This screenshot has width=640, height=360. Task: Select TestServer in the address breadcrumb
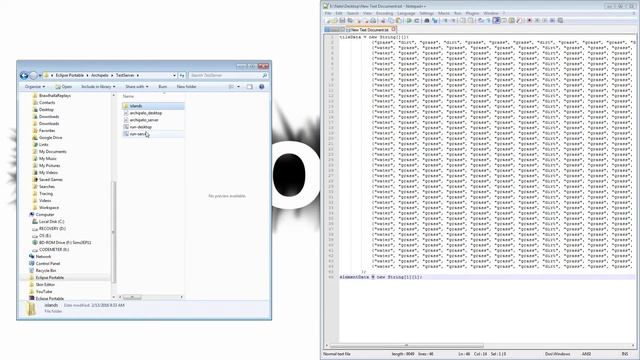click(125, 76)
